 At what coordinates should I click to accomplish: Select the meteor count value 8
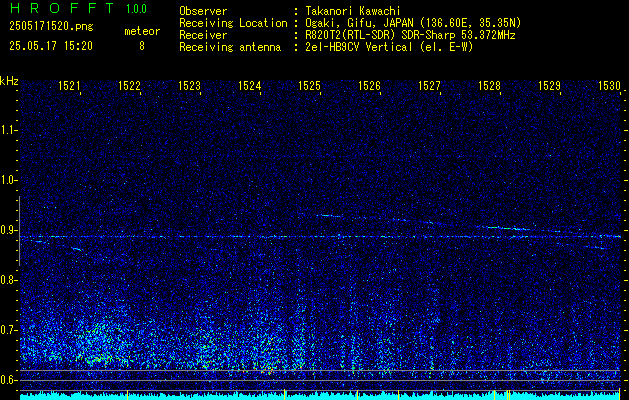(x=142, y=46)
